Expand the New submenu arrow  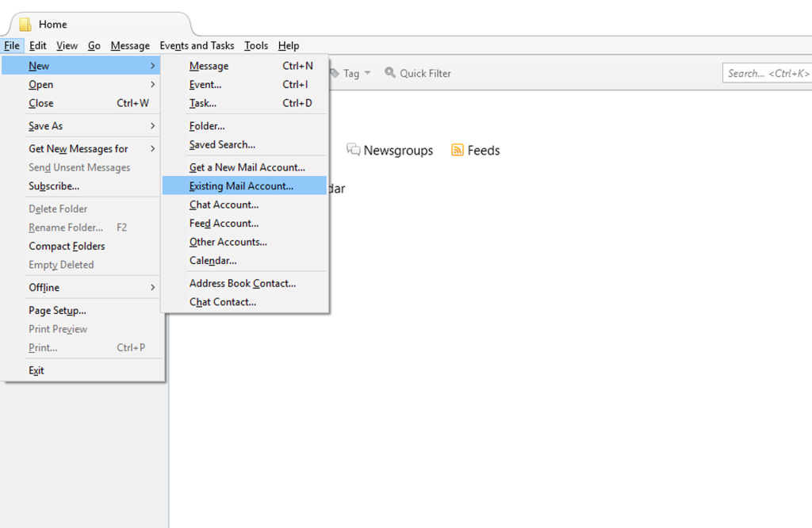coord(153,66)
